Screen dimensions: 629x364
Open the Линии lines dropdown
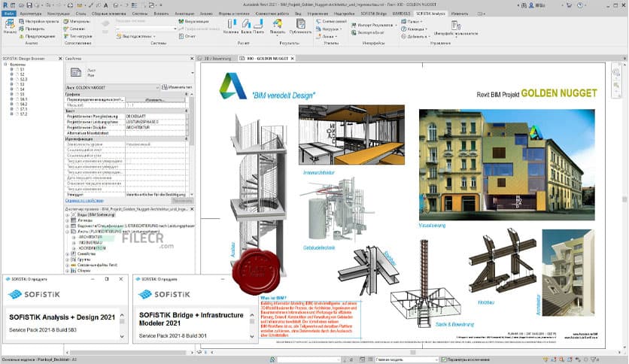point(327,37)
